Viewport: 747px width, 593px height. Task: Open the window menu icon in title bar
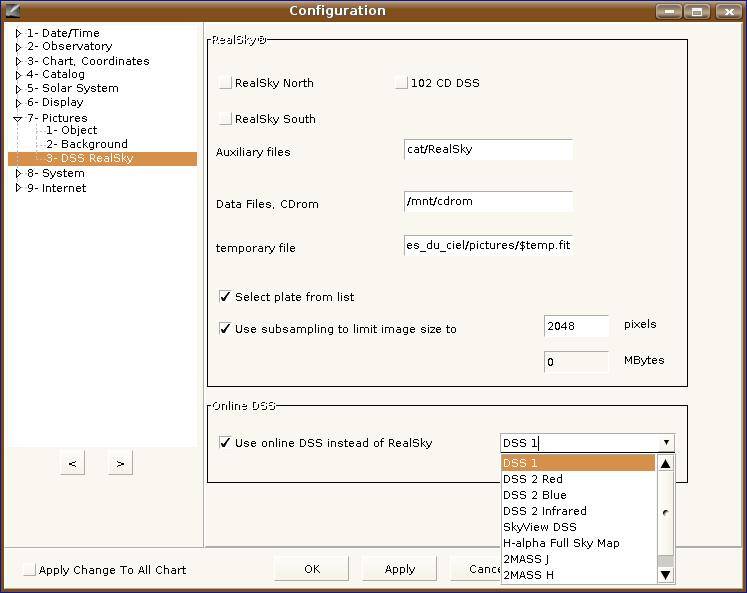point(13,10)
